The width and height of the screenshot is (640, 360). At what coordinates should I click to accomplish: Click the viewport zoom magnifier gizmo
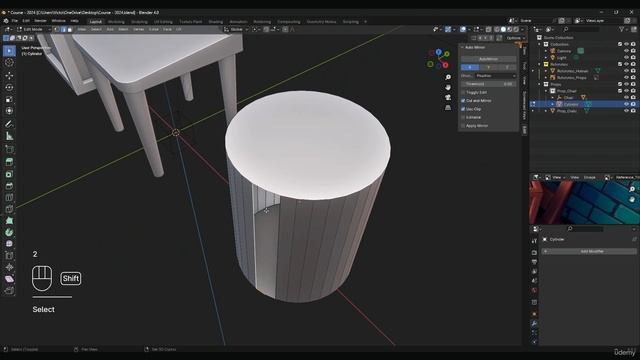coord(448,77)
